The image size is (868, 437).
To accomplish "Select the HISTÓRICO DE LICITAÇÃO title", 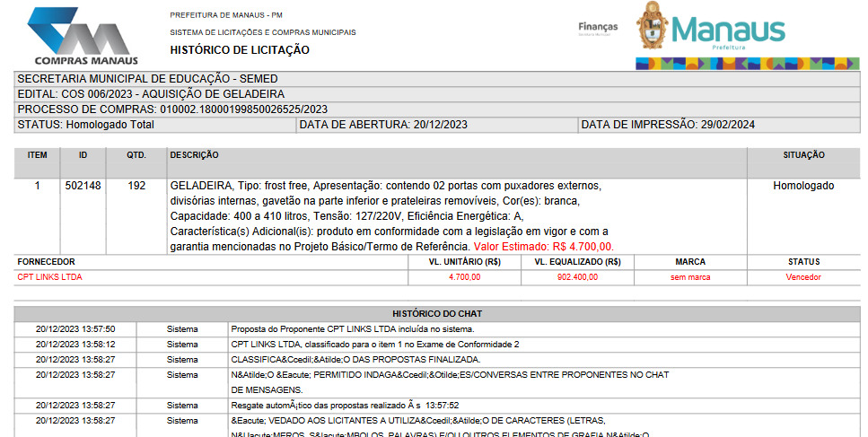I will (x=240, y=50).
